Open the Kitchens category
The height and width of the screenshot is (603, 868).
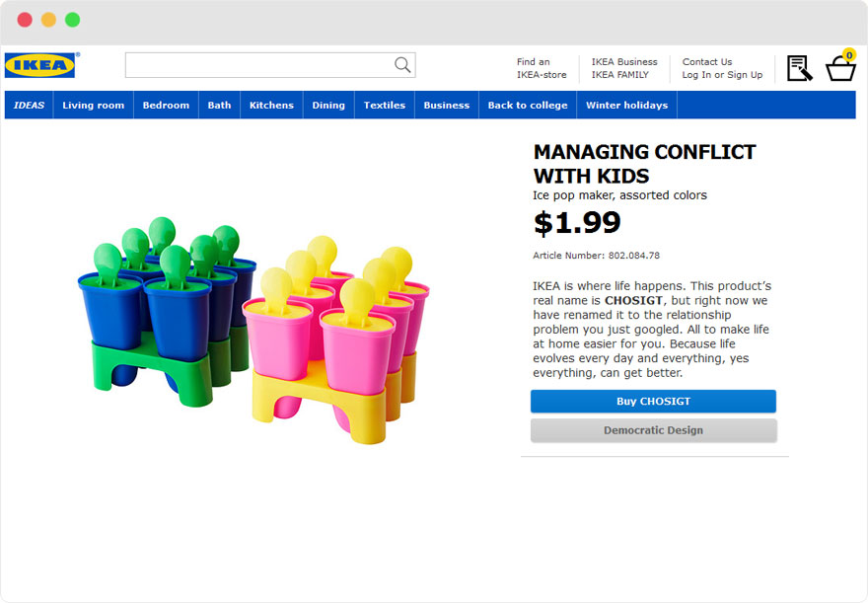[x=272, y=106]
